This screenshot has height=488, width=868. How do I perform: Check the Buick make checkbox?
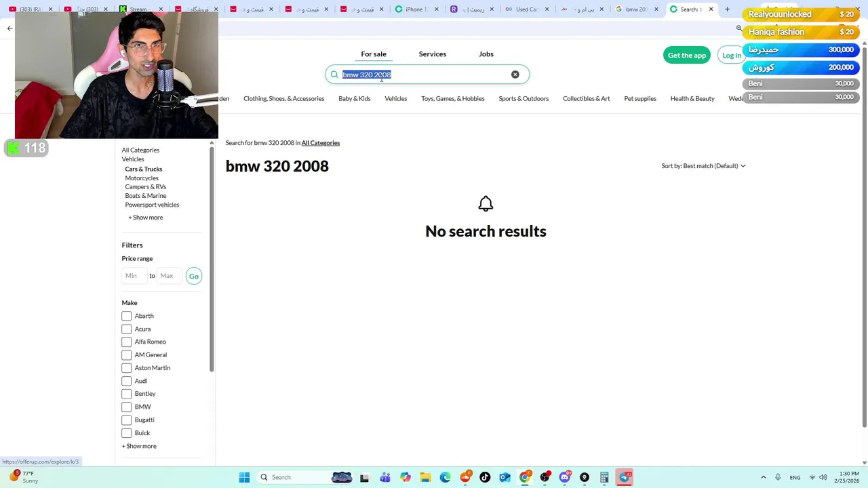pyautogui.click(x=126, y=433)
